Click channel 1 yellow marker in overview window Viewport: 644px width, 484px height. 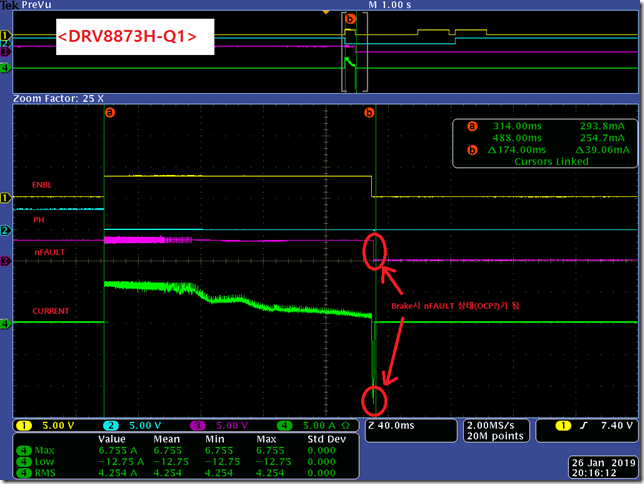click(x=5, y=35)
